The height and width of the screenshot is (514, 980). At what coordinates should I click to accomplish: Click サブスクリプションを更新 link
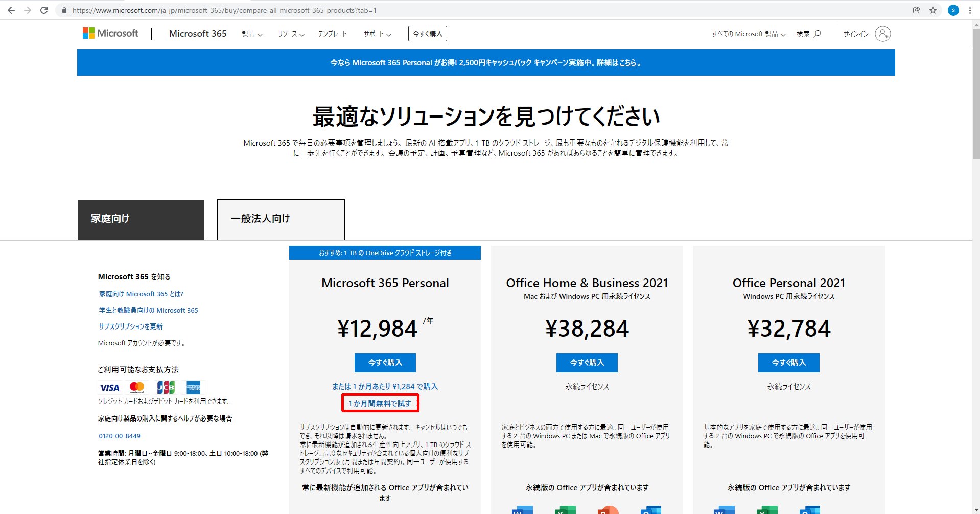point(131,326)
